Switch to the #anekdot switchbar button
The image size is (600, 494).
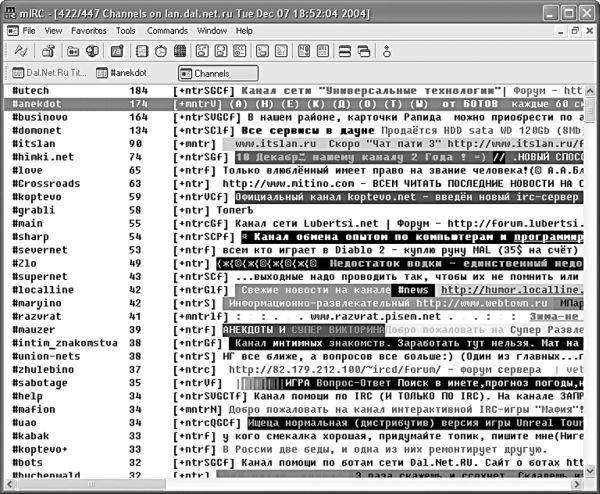point(122,72)
